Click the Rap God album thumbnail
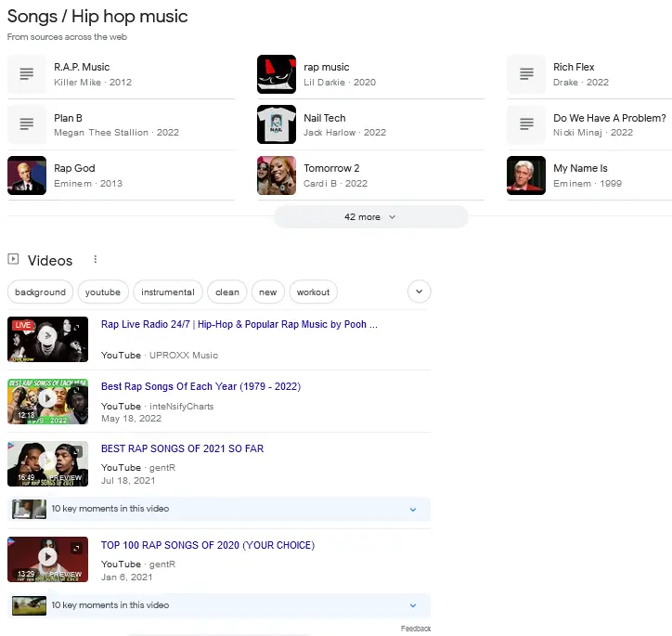This screenshot has height=636, width=672. [27, 175]
